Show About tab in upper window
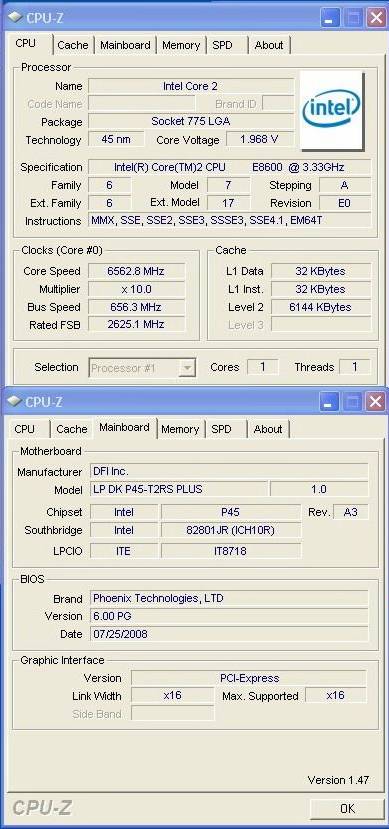The width and height of the screenshot is (389, 829). click(269, 45)
